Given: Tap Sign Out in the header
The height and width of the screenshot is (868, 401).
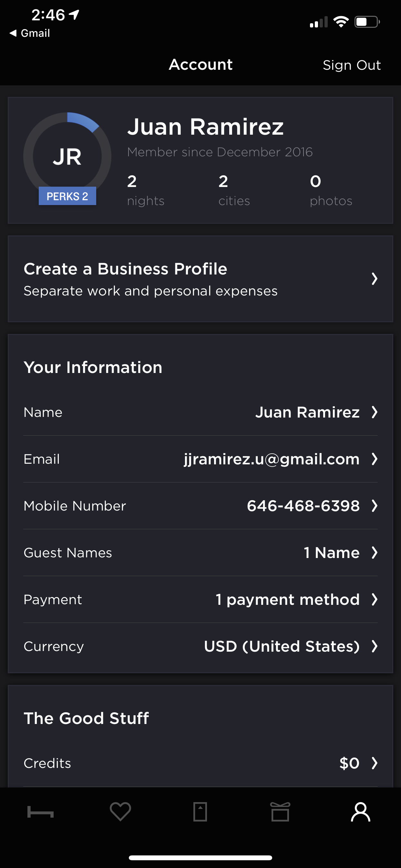Looking at the screenshot, I should click(352, 65).
